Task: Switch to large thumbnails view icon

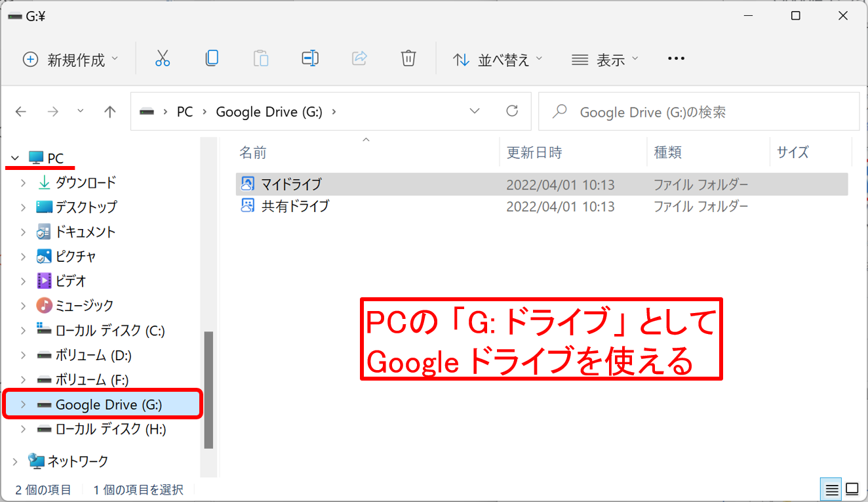Action: coord(852,490)
